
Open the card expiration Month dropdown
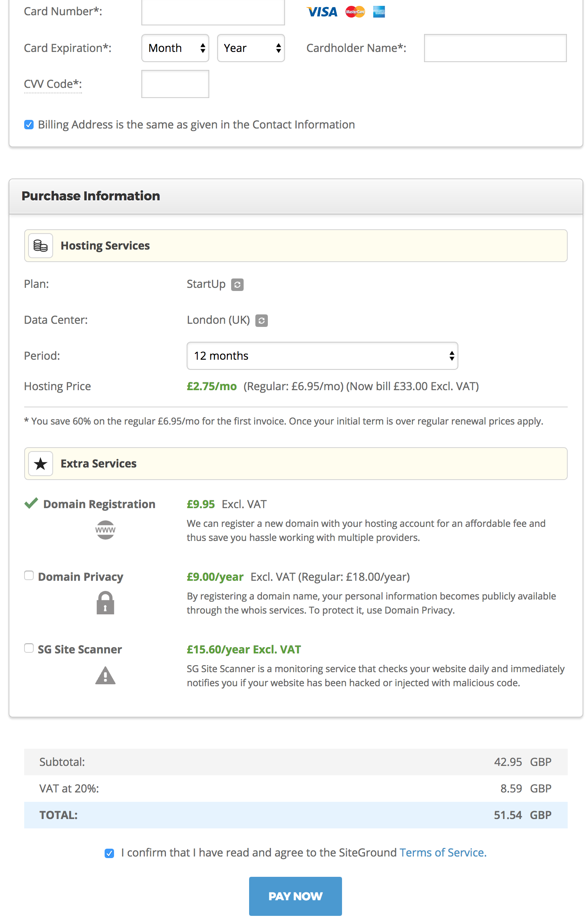pos(175,48)
